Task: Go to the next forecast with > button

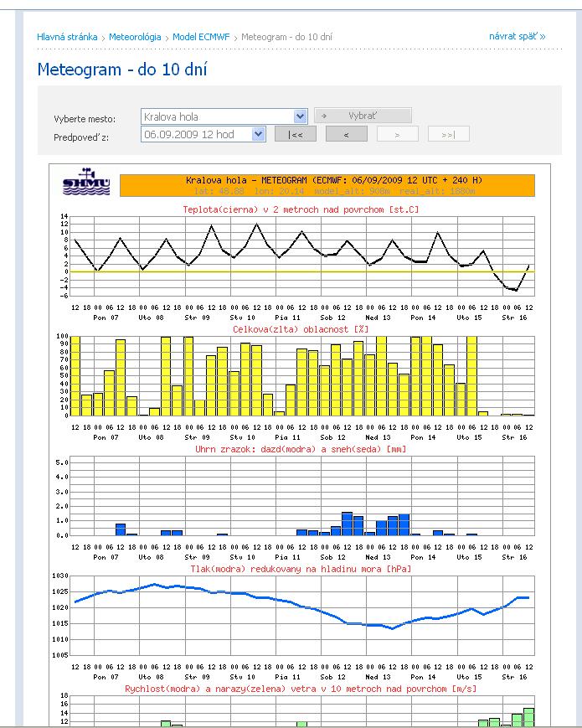Action: click(x=397, y=134)
